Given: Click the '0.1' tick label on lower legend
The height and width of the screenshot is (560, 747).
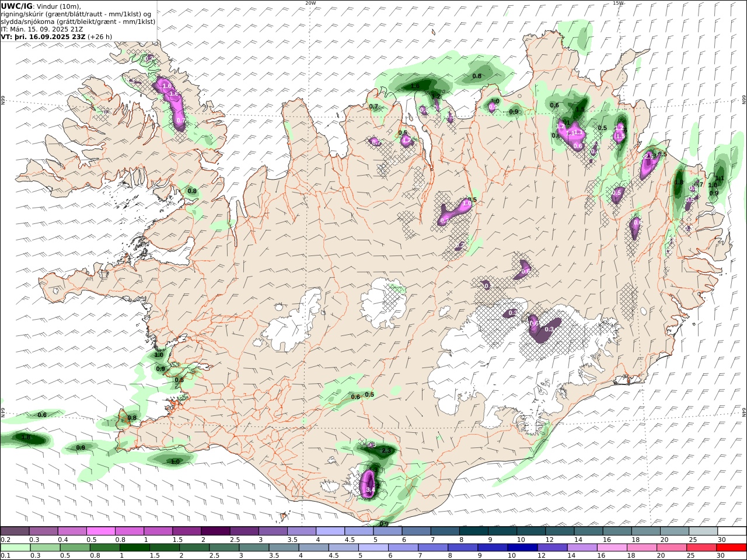Looking at the screenshot, I should (5, 555).
